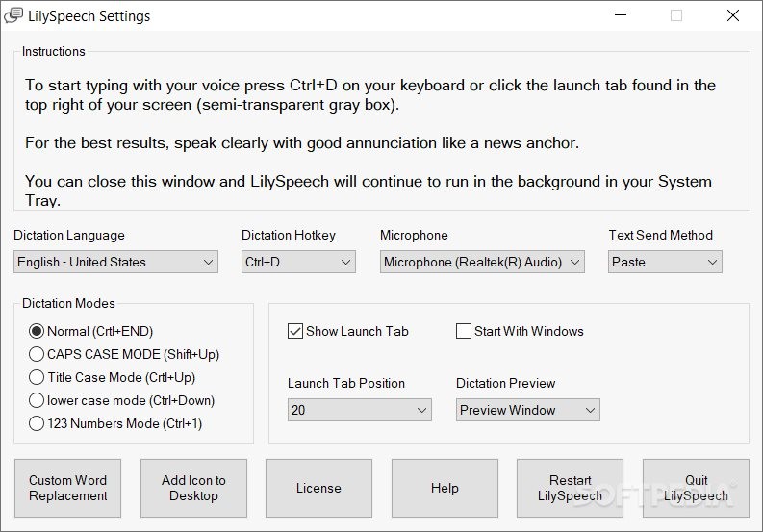763x532 pixels.
Task: Click the Text Send Method label
Action: point(661,236)
